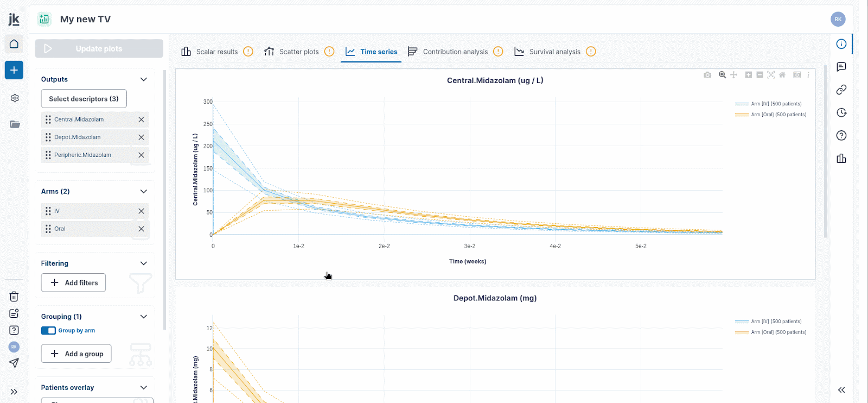This screenshot has height=403, width=868.
Task: Click the Add filters button
Action: pos(74,283)
